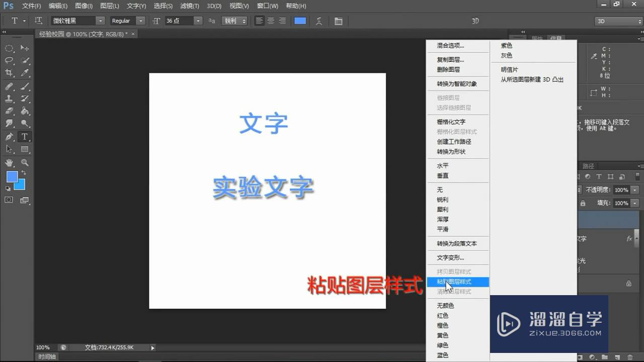Open the 微软雅黑 font family dropdown
Screen dimensions: 644x362
coord(100,21)
